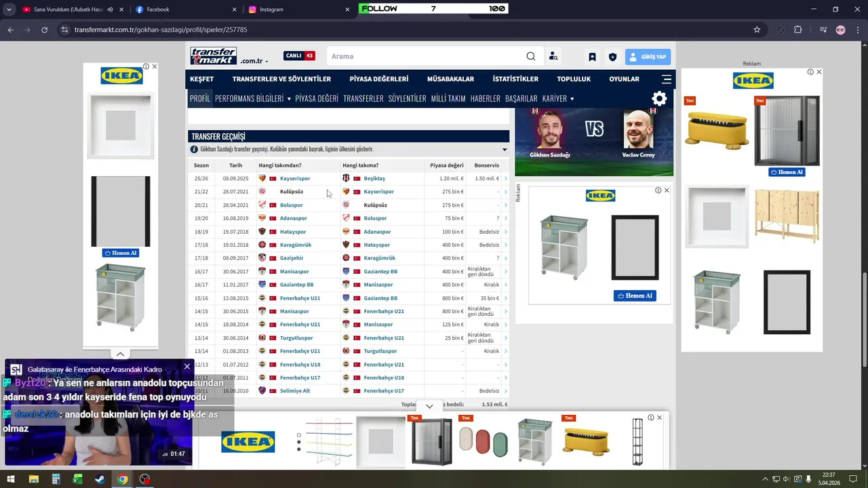Reload the page
868x488 pixels.
[45, 30]
